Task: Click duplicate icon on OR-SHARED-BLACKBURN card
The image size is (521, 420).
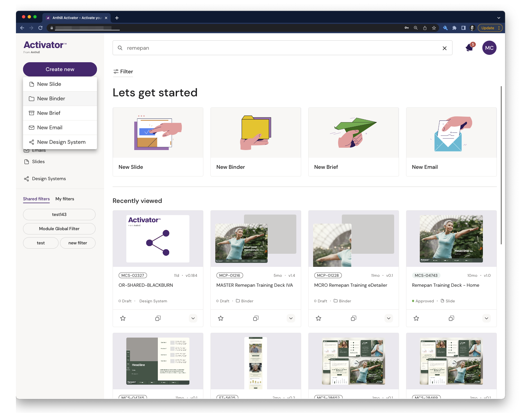Action: (x=158, y=318)
